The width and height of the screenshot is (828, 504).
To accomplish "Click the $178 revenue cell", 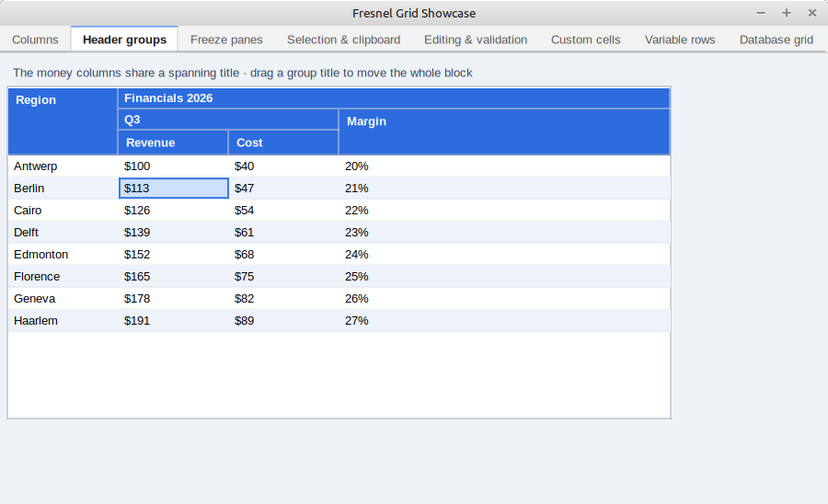I will [174, 299].
